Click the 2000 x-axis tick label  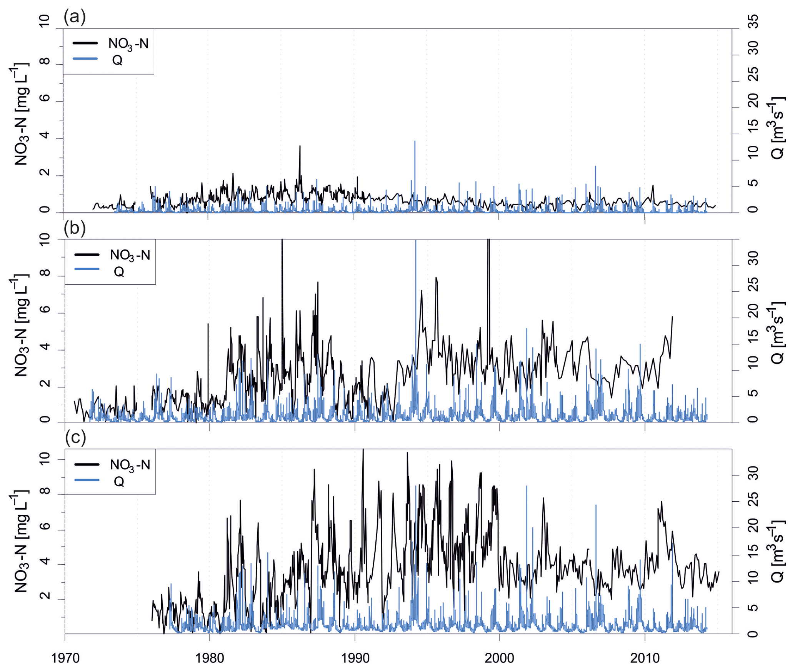[499, 658]
